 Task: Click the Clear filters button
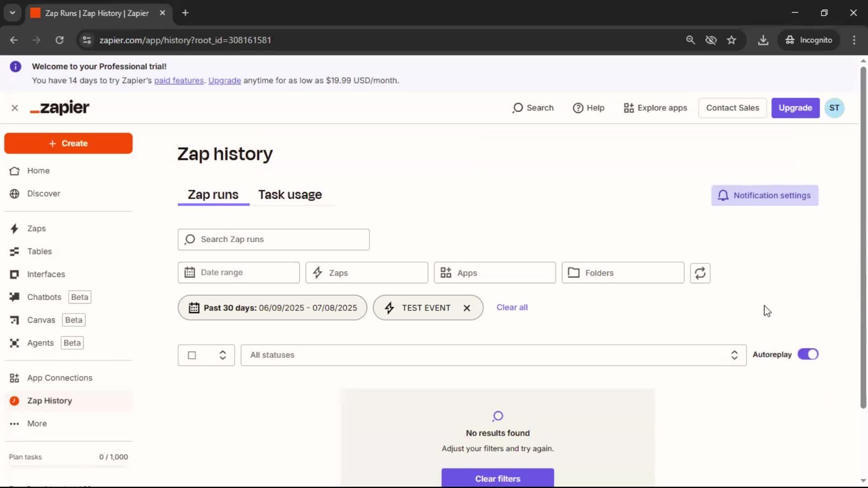tap(497, 478)
